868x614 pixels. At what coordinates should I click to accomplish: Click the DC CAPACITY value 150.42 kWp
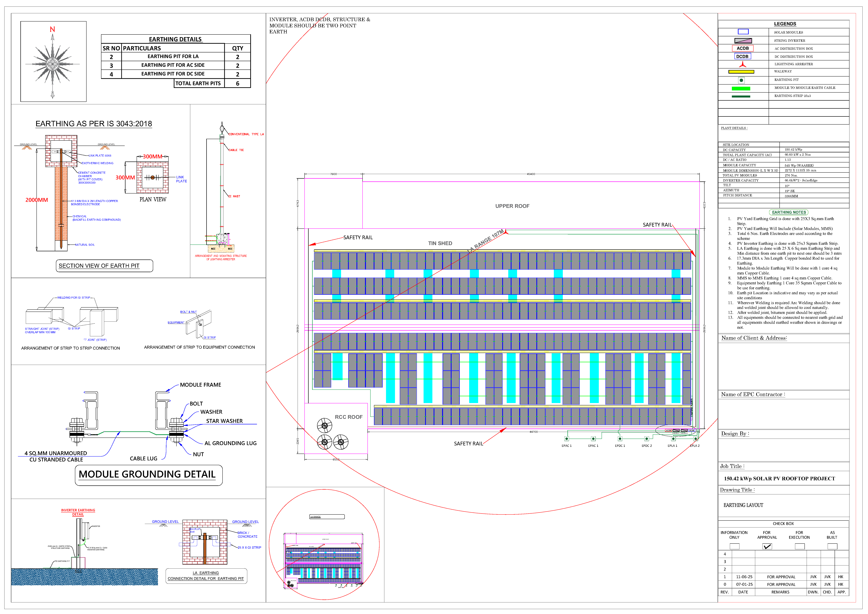[793, 150]
